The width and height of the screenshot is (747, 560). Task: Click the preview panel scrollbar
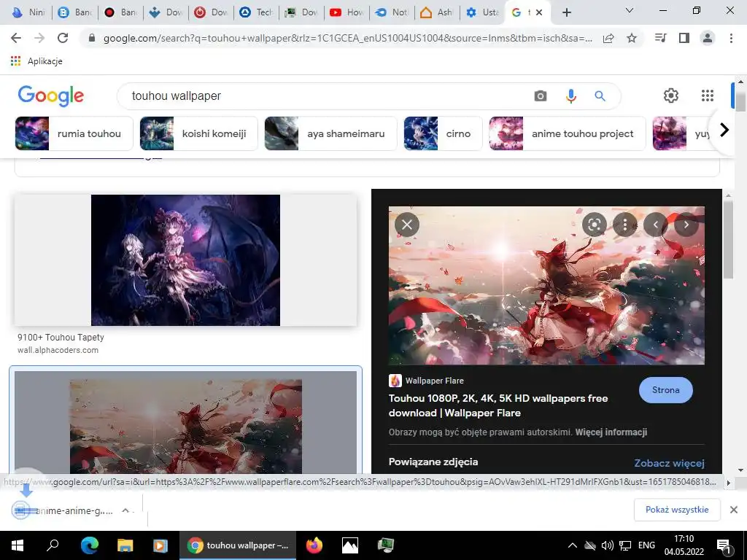click(x=728, y=238)
